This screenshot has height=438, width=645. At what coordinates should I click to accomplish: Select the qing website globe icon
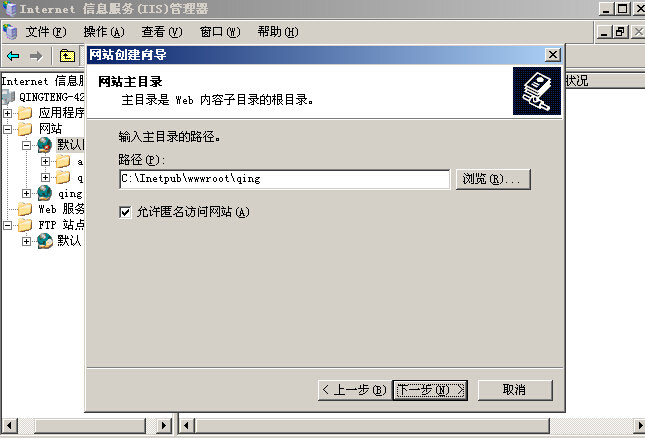tap(44, 193)
